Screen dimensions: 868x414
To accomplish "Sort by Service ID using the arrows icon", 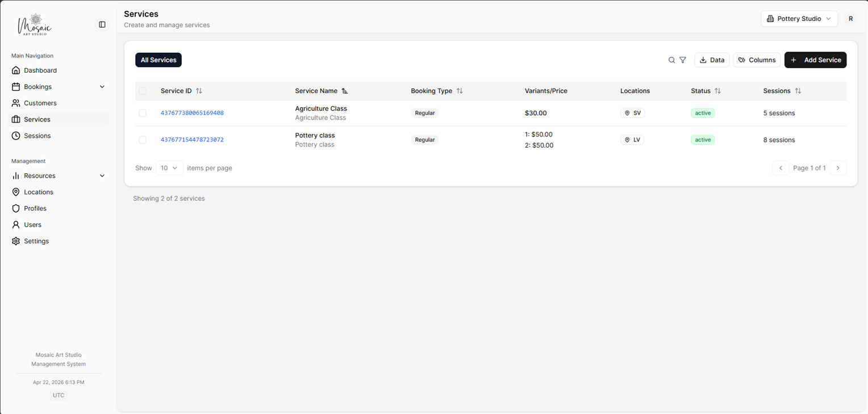I will point(199,91).
